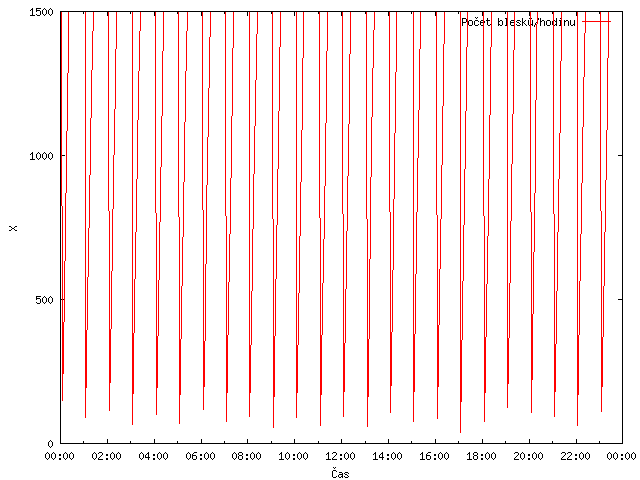This screenshot has height=480, width=640.
Task: Click the x-axis label '18:00'
Action: coord(481,456)
